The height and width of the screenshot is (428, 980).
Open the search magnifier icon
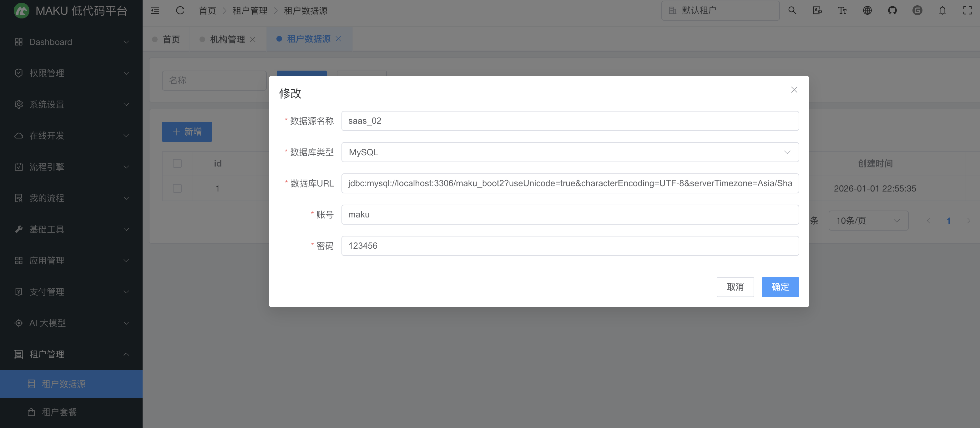pos(792,11)
